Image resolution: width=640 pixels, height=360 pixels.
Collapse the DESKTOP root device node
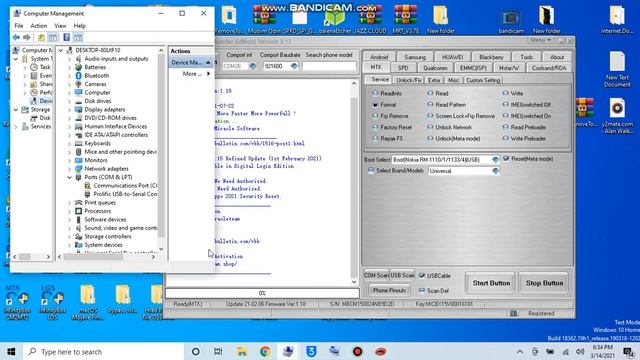coord(61,50)
